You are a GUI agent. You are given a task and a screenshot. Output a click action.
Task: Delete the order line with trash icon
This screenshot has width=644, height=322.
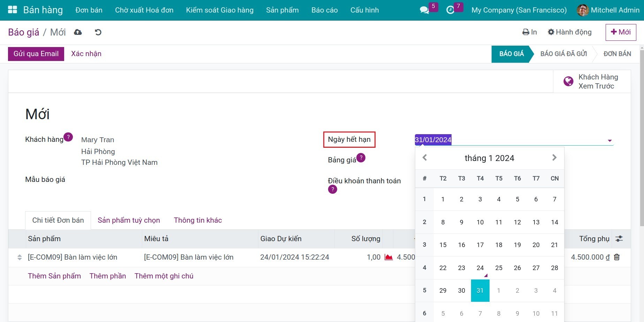(x=617, y=257)
